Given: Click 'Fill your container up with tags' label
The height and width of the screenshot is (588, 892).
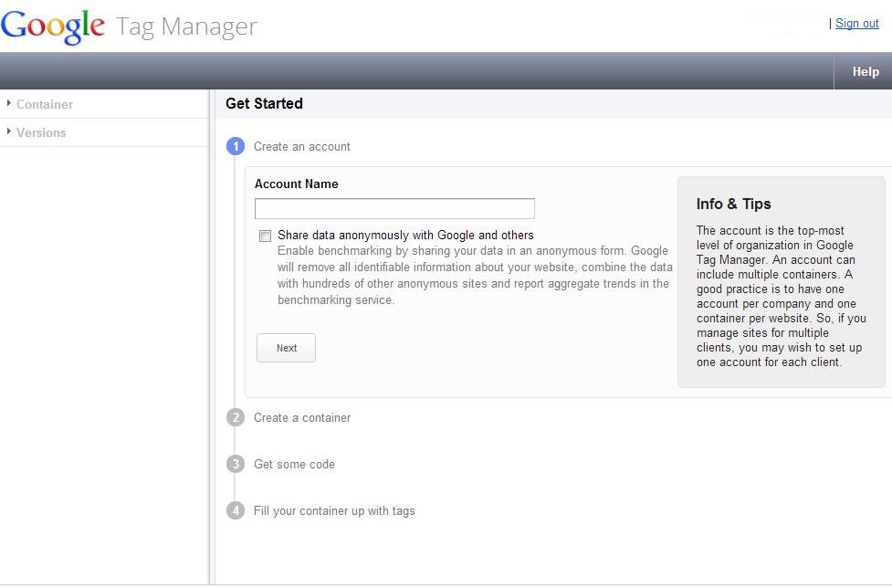Looking at the screenshot, I should [x=334, y=511].
